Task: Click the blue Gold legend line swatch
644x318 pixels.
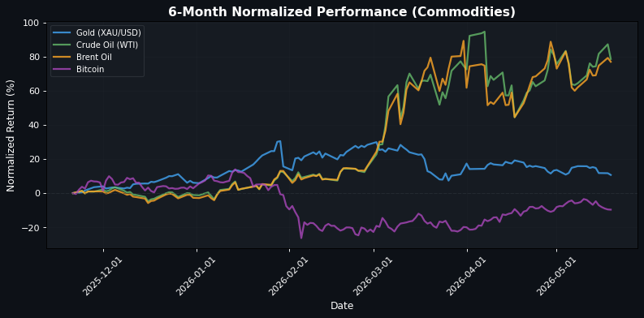Action: (x=62, y=32)
